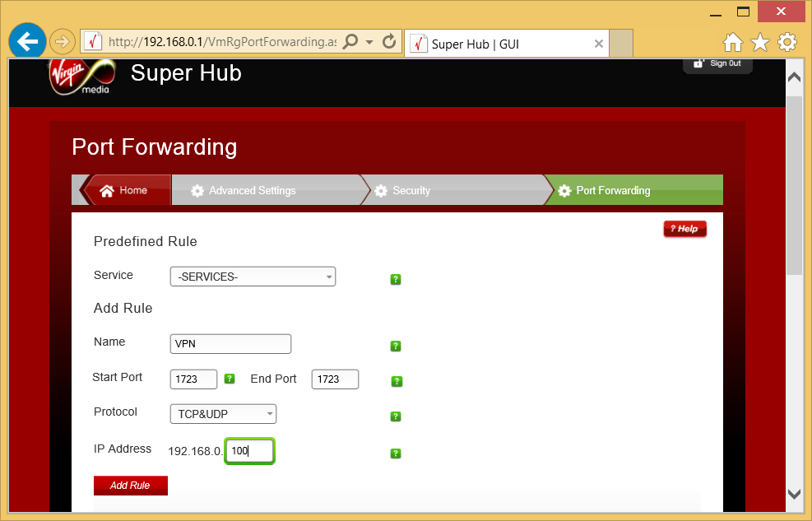Image resolution: width=812 pixels, height=521 pixels.
Task: Open the TCP&UDP Protocol dropdown
Action: [223, 414]
